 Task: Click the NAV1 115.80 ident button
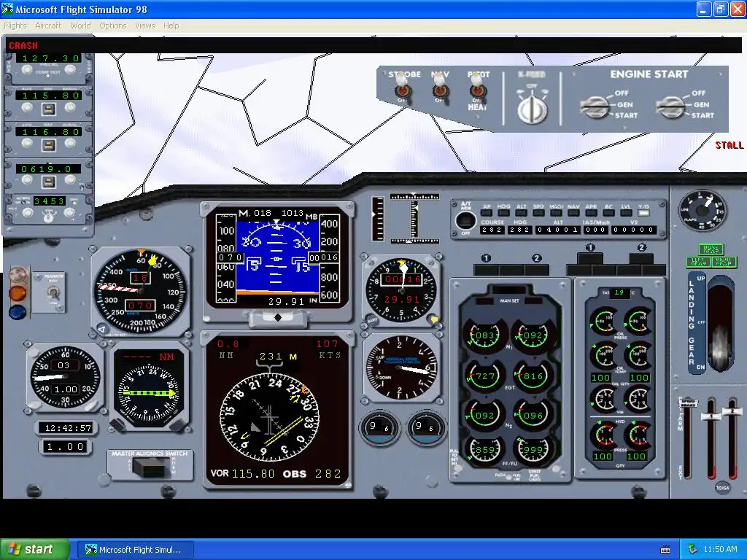coord(47,109)
